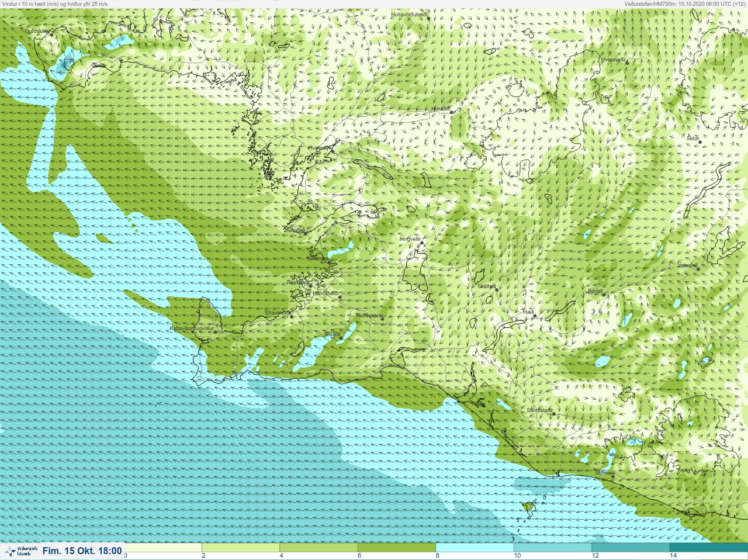The image size is (748, 560).
Task: Click the legend swatch above 14 m/s
Action: [x=708, y=548]
